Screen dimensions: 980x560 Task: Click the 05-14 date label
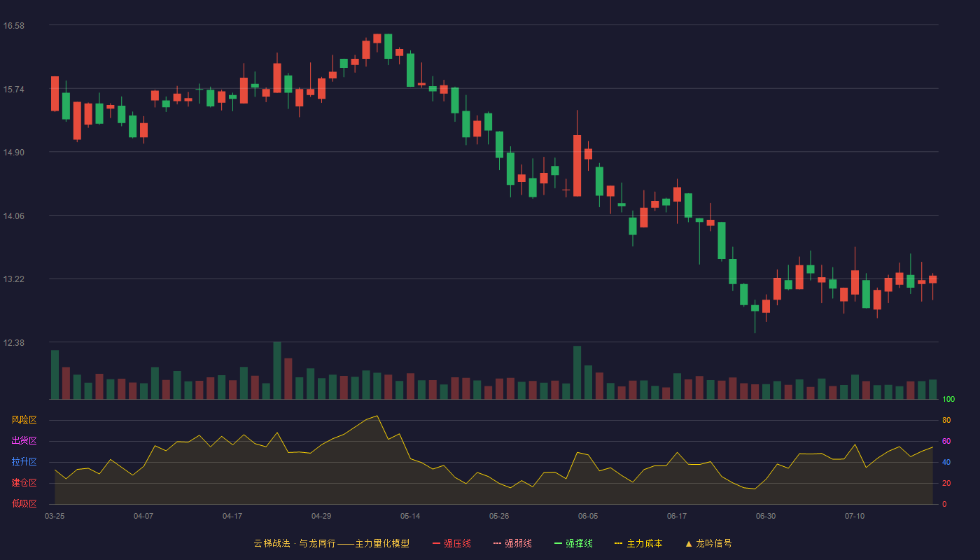click(x=410, y=516)
